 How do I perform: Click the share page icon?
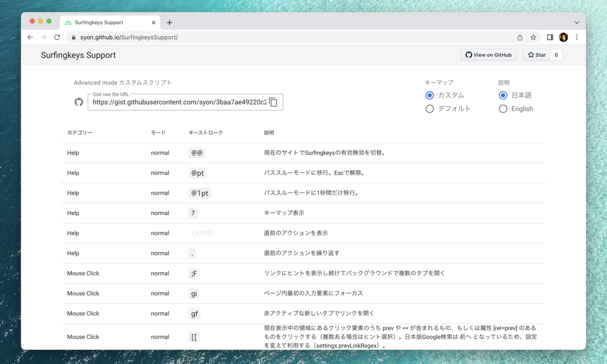(x=520, y=37)
